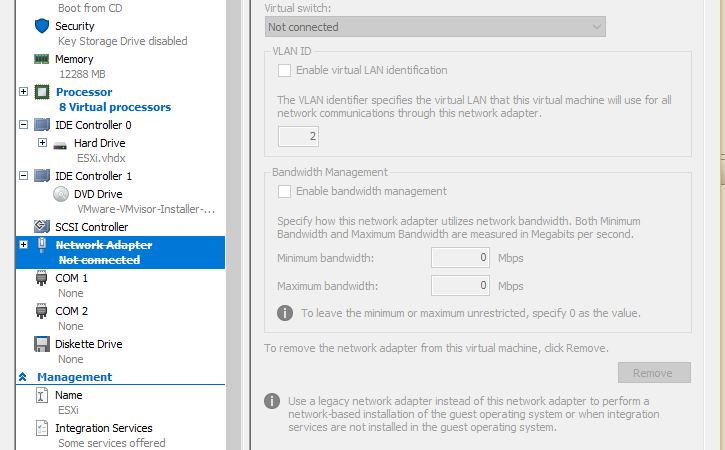Click the Security shield icon

(x=42, y=26)
